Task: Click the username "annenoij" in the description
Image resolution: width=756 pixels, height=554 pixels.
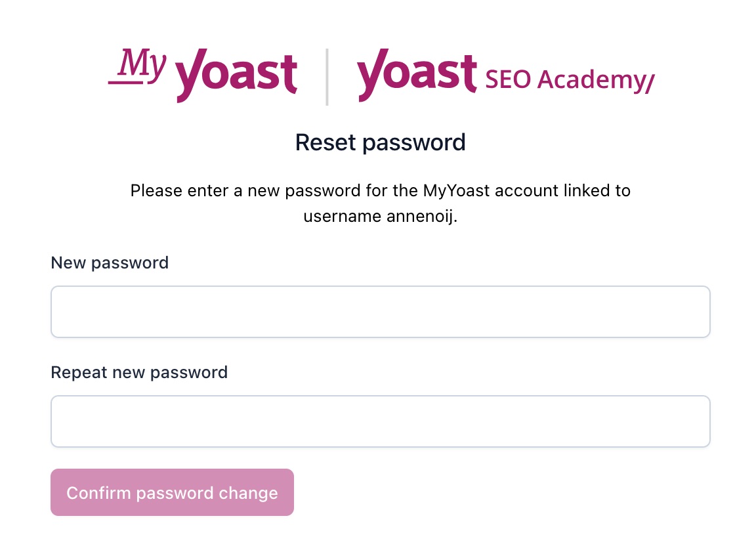Action: pos(420,216)
